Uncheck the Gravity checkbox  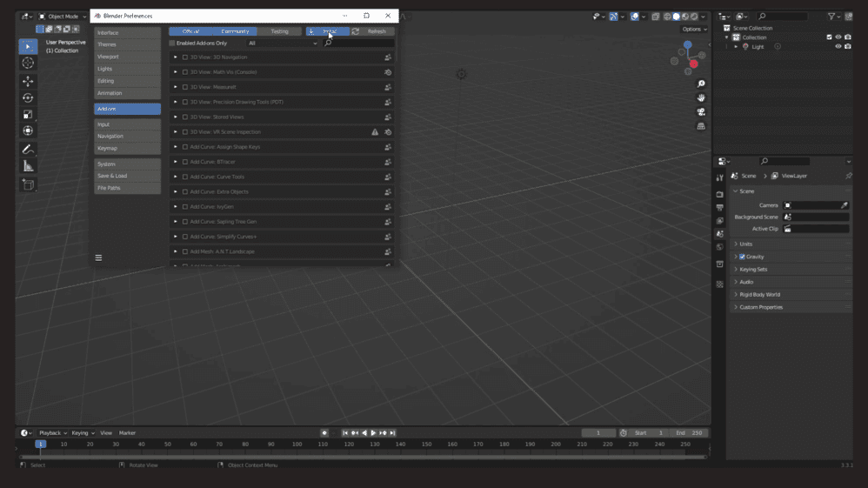(743, 257)
